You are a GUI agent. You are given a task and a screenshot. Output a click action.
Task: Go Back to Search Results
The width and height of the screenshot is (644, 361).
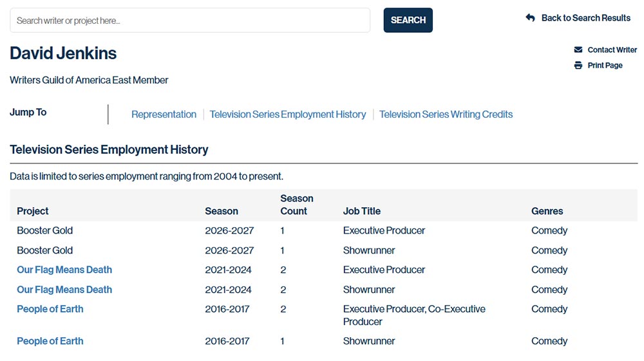585,17
